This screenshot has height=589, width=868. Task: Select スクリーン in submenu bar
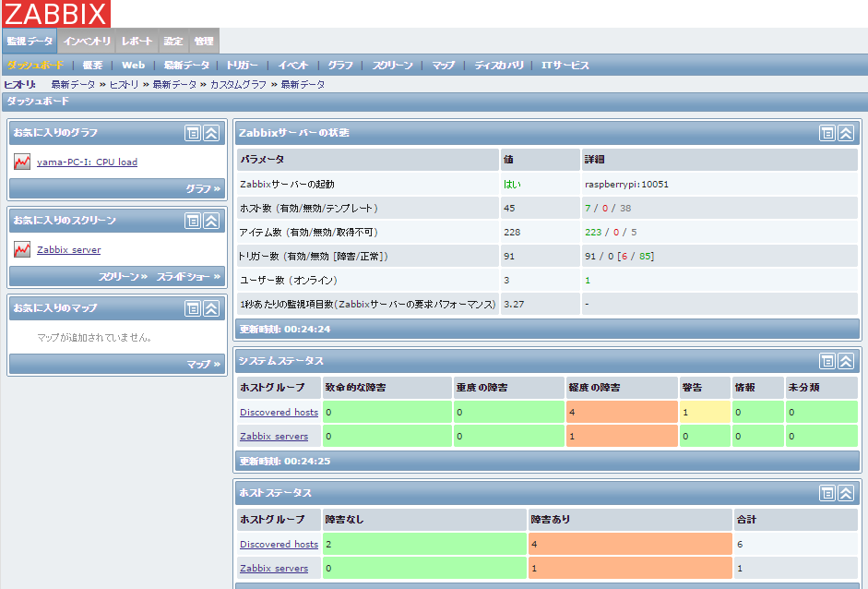(x=392, y=66)
